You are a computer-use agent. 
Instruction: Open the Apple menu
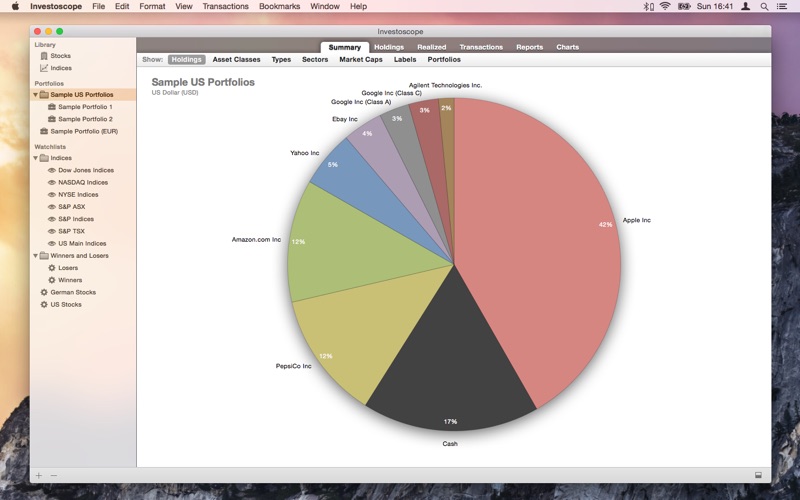(15, 6)
